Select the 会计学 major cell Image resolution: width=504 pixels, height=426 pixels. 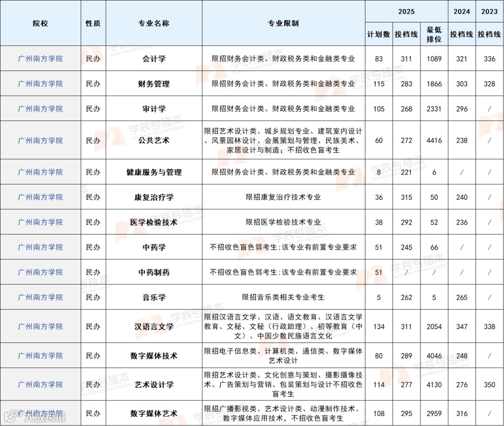click(x=154, y=58)
